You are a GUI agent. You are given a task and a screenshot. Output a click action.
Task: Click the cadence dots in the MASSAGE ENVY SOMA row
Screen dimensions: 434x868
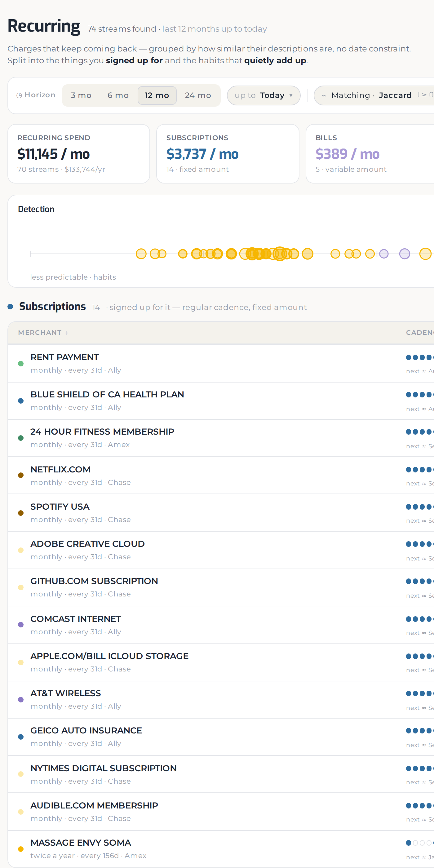click(420, 843)
